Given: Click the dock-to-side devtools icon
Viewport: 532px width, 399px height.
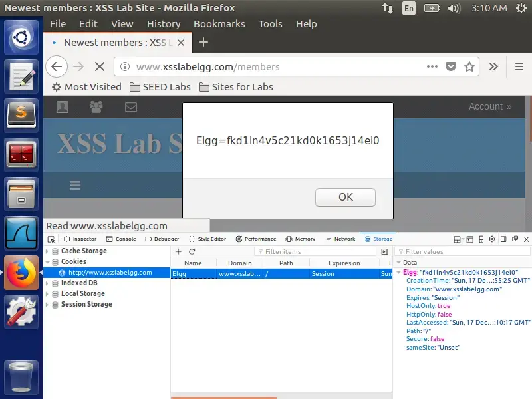Looking at the screenshot, I should pyautogui.click(x=503, y=239).
